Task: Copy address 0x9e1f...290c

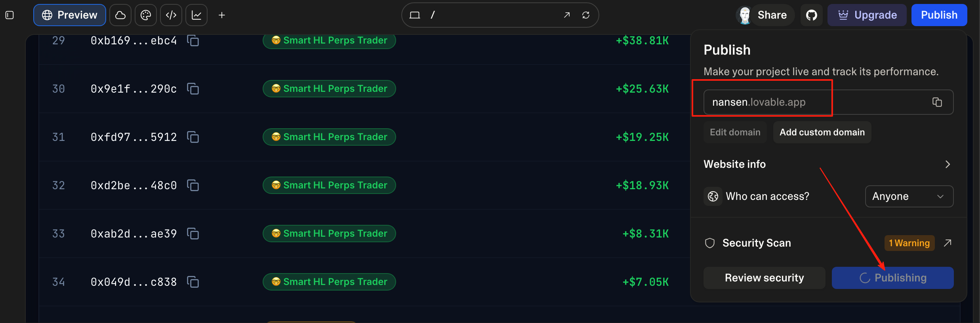Action: tap(193, 89)
